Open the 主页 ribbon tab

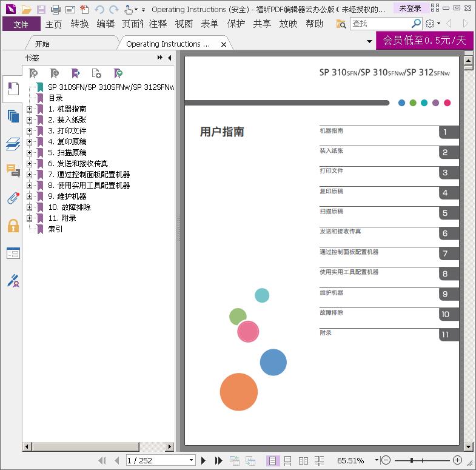[x=53, y=24]
